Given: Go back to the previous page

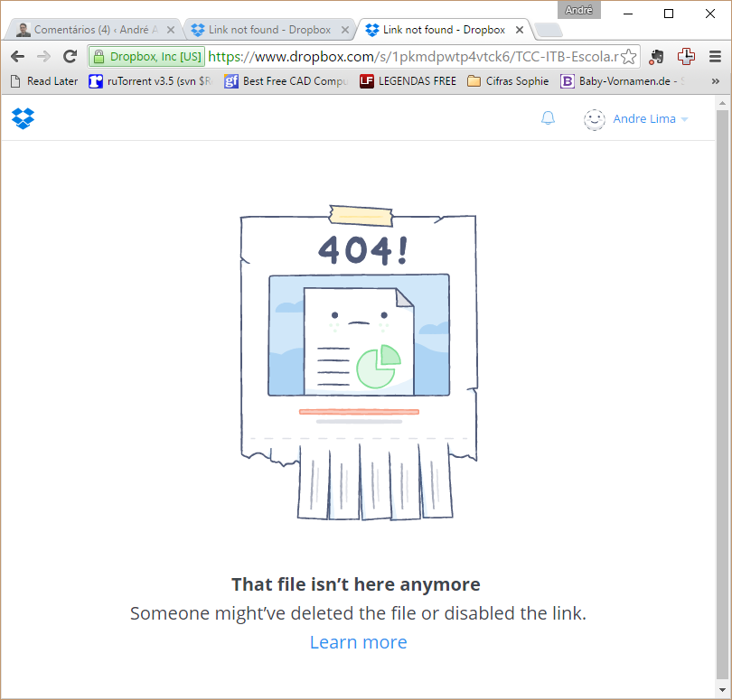Looking at the screenshot, I should click(x=17, y=57).
